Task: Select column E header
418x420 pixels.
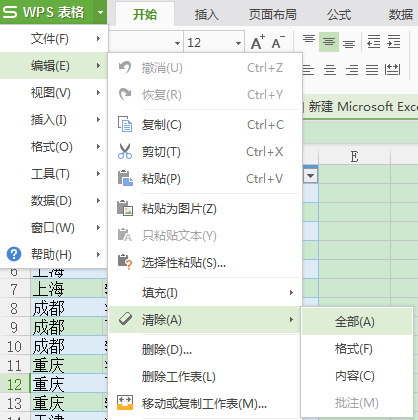Action: click(x=354, y=156)
